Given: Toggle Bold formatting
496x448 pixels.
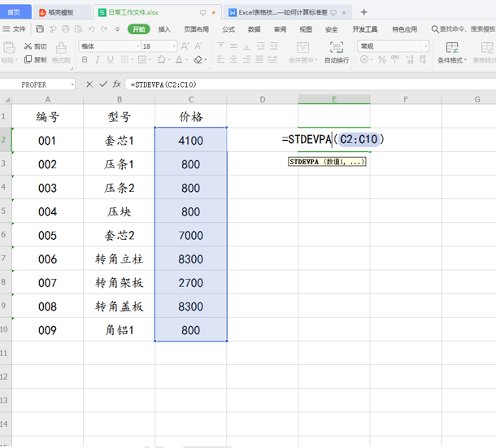Looking at the screenshot, I should coord(85,59).
